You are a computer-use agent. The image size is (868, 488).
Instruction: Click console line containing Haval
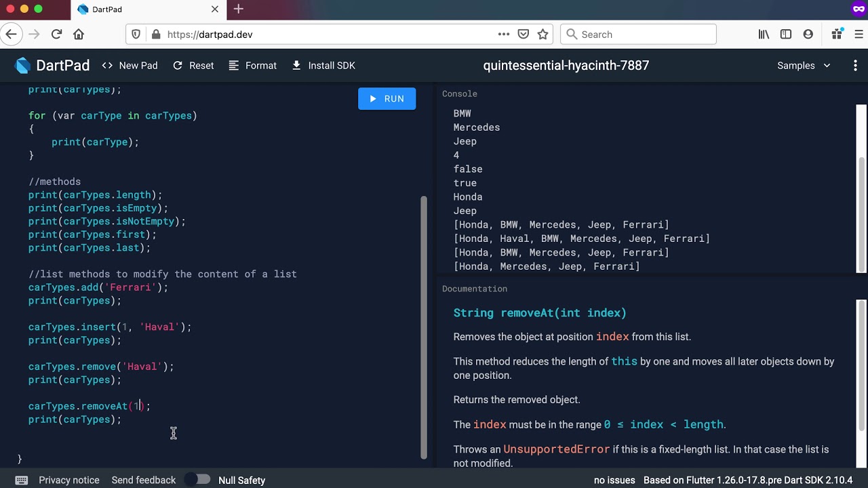[x=582, y=239]
